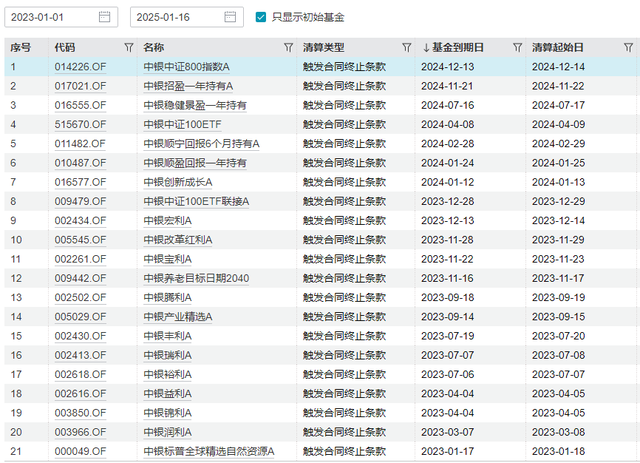Open fund code 009479.OF

pos(80,201)
